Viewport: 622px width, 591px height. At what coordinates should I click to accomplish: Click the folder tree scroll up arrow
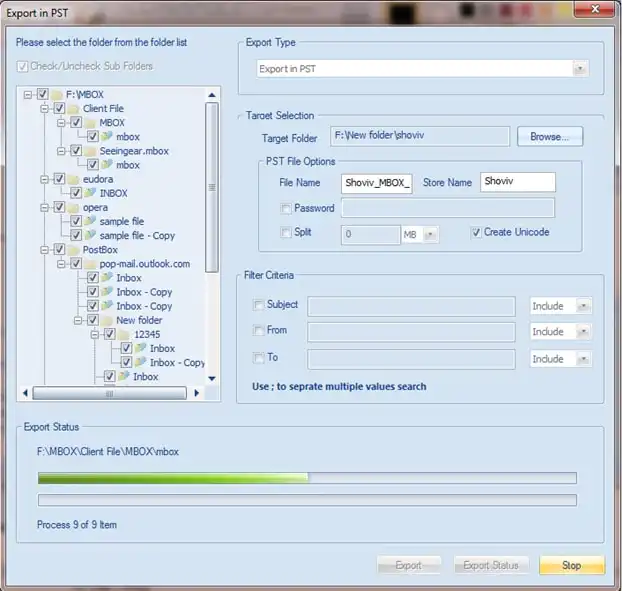212,95
